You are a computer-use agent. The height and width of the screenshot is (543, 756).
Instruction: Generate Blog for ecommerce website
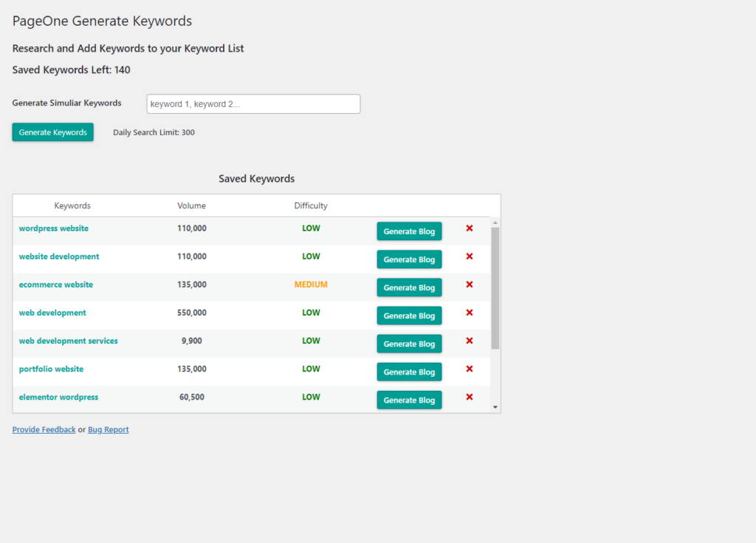409,287
